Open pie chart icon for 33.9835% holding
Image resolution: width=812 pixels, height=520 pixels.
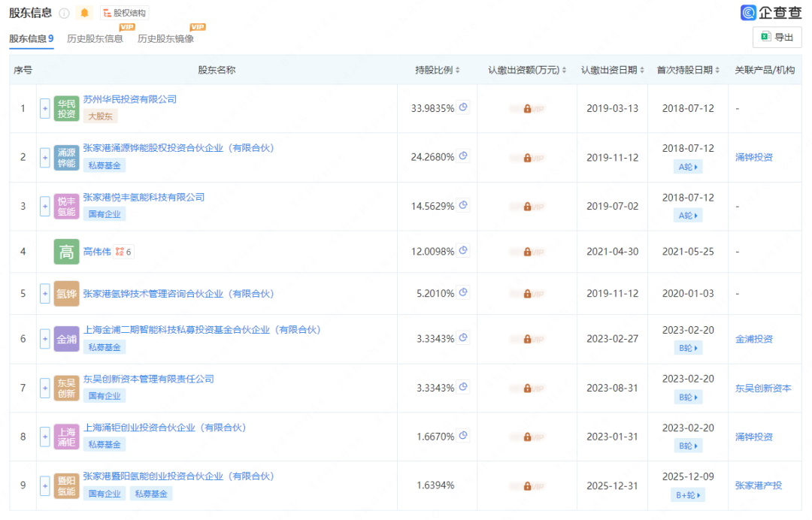[x=463, y=107]
